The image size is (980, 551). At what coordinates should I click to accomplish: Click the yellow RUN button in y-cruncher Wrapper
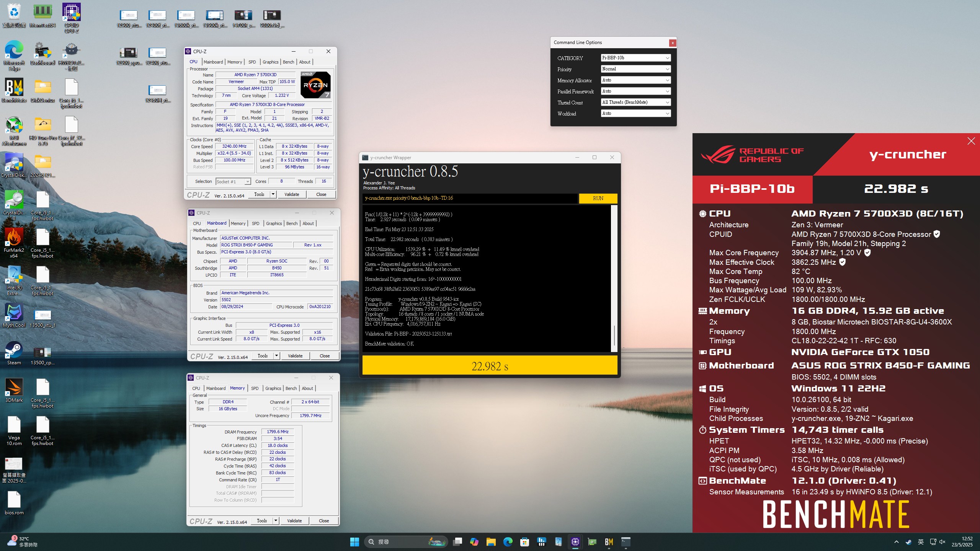pyautogui.click(x=598, y=198)
